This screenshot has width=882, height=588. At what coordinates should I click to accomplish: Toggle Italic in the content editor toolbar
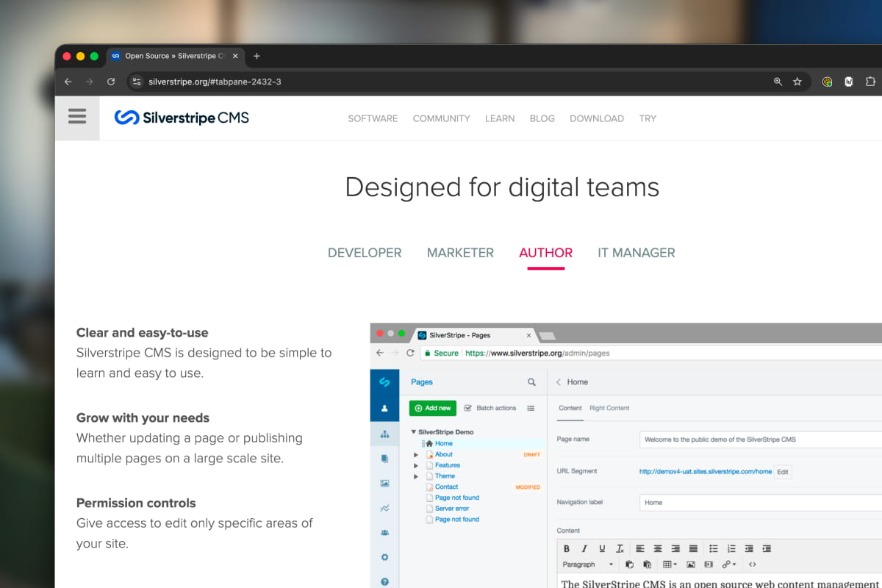584,548
